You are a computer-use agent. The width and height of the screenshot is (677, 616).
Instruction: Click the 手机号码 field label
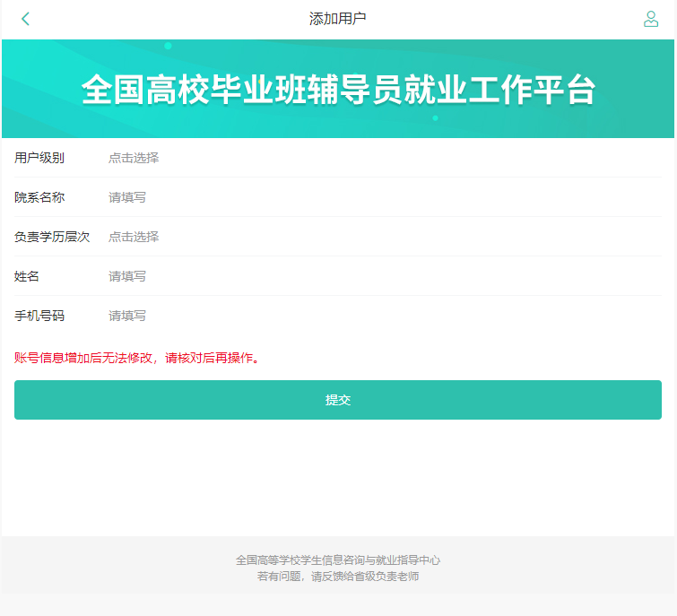coord(39,316)
